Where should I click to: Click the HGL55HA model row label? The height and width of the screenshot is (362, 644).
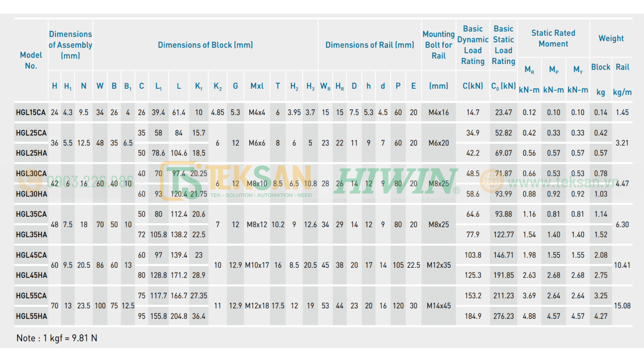(32, 316)
